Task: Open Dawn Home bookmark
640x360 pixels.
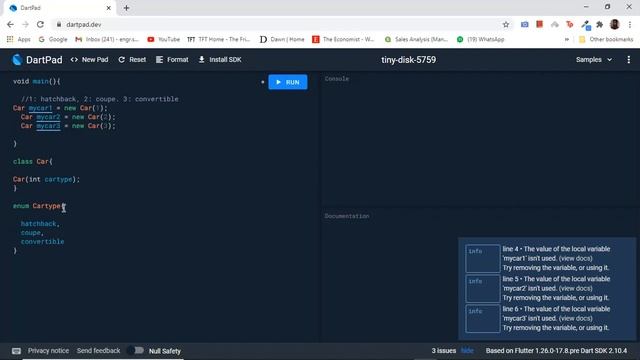Action: [x=282, y=39]
